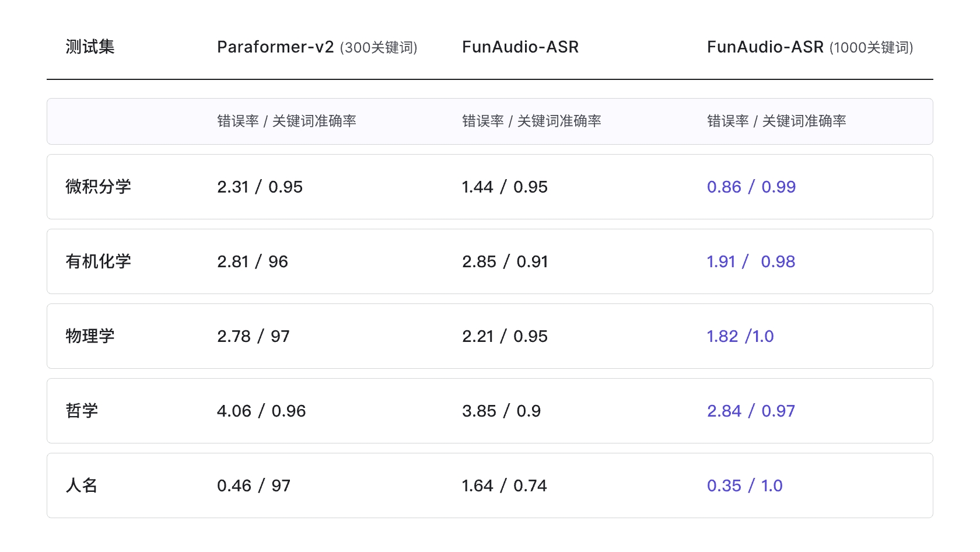Select the purple 0.35 / 1.0 value

(744, 485)
